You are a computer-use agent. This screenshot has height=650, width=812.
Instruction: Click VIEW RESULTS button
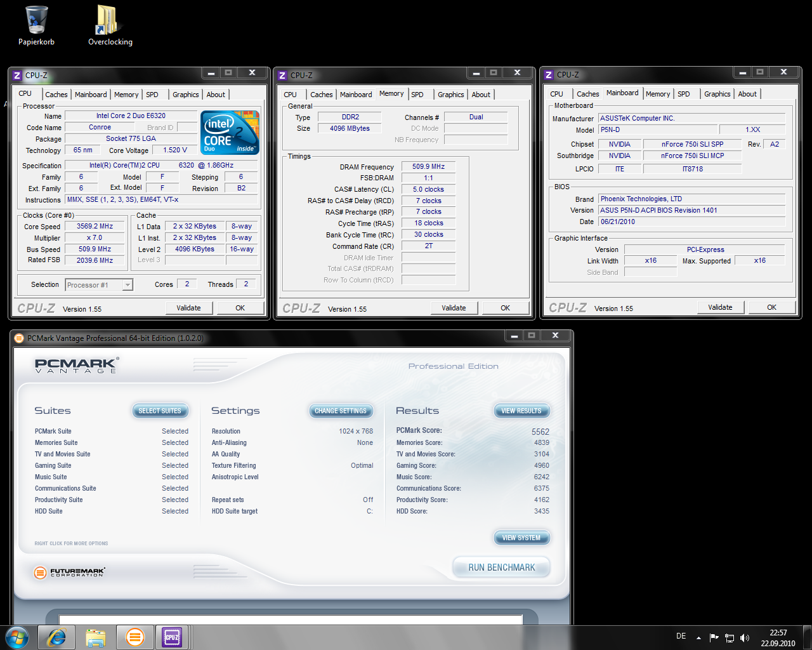[x=521, y=411]
